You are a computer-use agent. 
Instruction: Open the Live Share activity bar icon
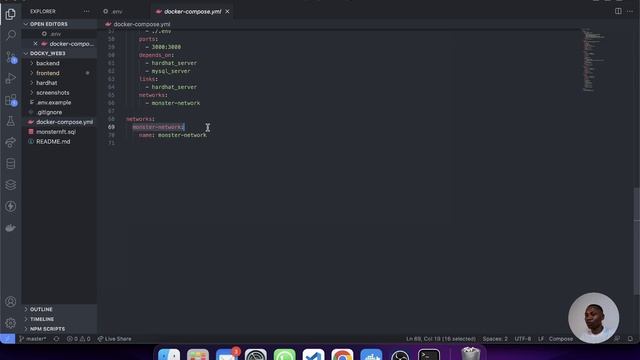point(11,142)
